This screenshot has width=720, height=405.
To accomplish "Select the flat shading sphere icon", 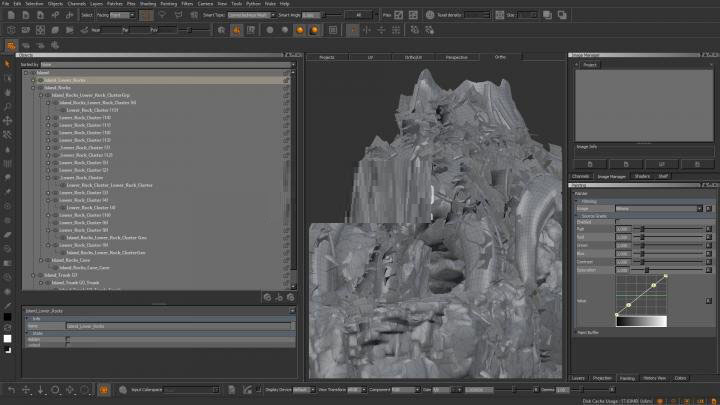I will [x=270, y=30].
